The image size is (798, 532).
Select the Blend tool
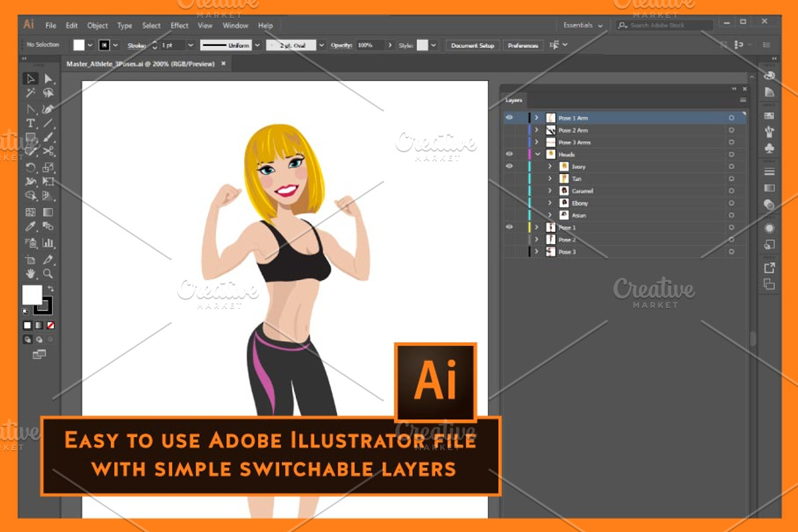pos(49,227)
